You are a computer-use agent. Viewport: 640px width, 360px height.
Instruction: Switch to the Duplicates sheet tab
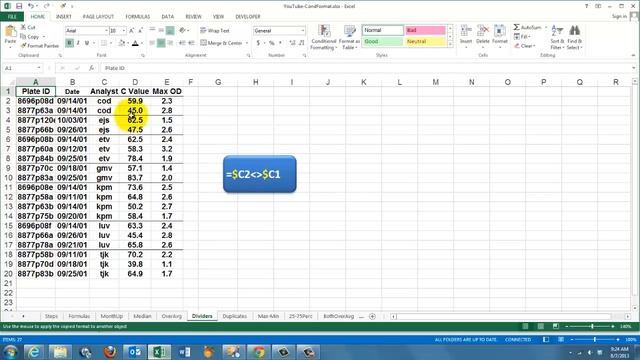235,316
